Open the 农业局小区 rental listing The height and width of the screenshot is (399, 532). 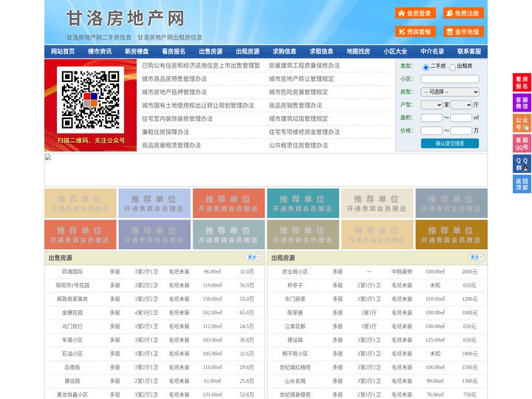tap(295, 272)
